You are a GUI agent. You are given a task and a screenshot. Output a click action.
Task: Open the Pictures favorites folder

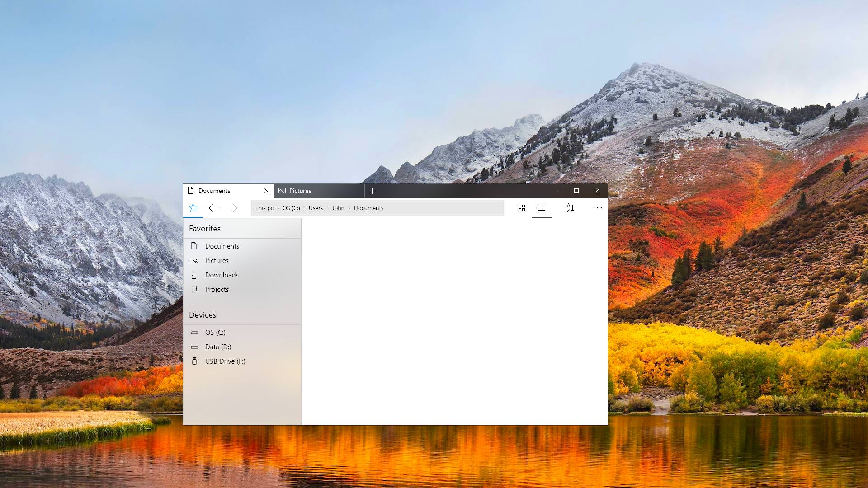pos(217,260)
